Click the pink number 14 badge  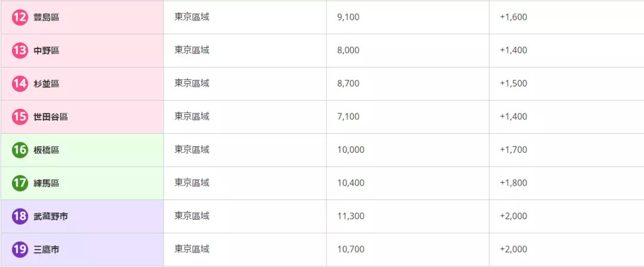coord(20,84)
